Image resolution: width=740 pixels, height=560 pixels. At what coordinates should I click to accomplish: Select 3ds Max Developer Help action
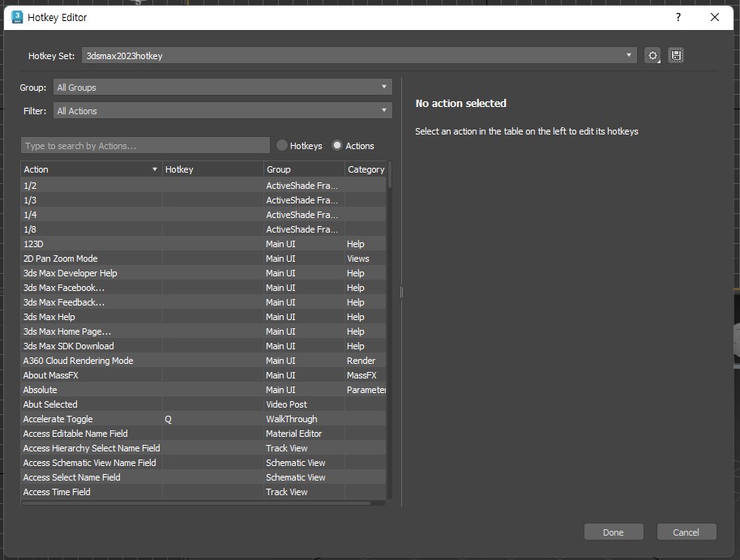203,273
